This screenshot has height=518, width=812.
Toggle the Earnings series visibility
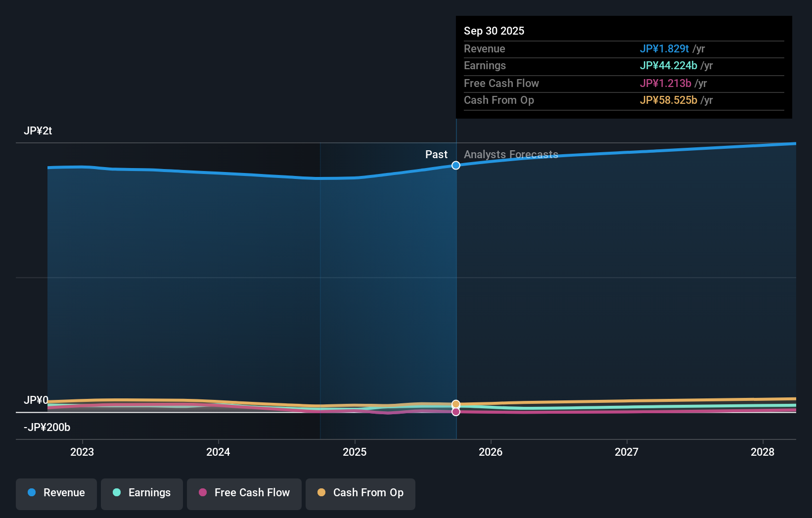click(141, 493)
